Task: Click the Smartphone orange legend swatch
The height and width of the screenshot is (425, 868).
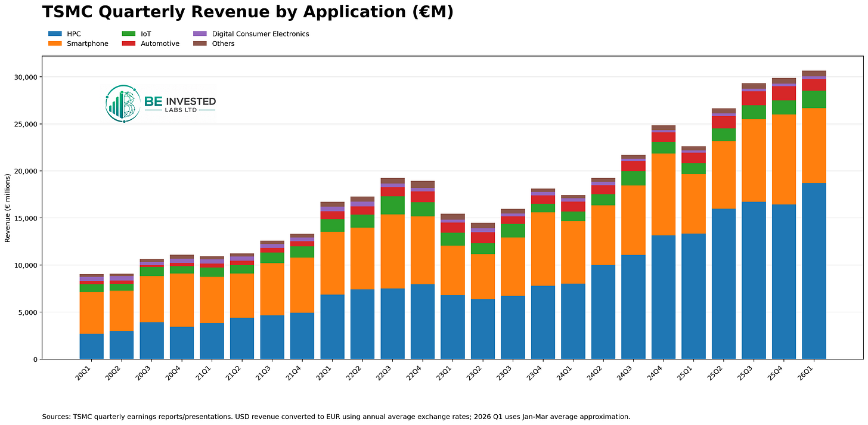Action: [55, 44]
